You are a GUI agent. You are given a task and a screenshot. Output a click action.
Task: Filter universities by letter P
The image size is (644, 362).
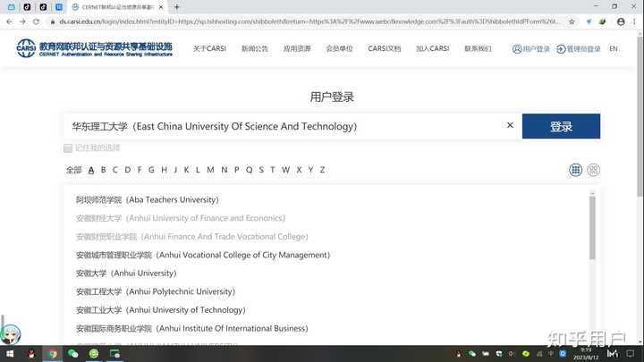[x=236, y=170]
